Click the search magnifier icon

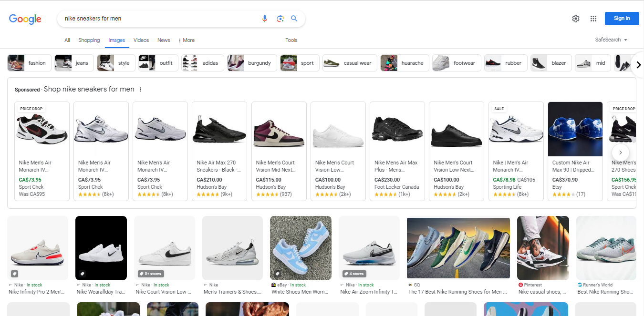(294, 19)
